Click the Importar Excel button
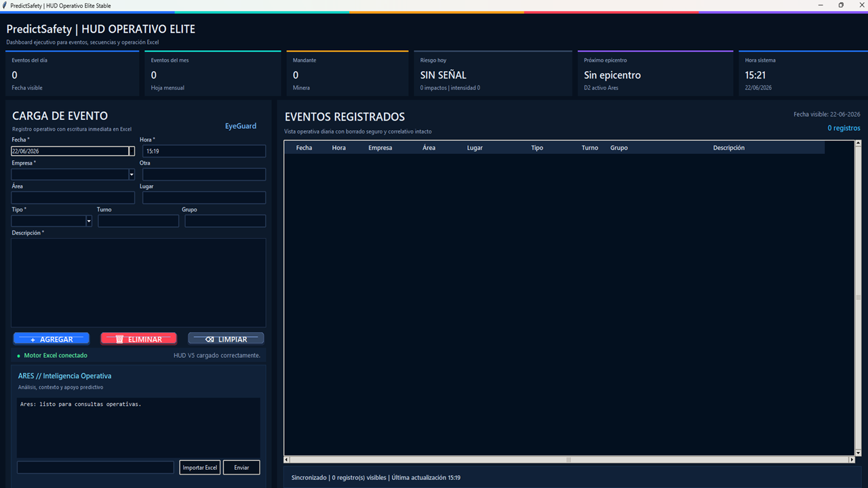Image resolution: width=868 pixels, height=488 pixels. point(200,468)
